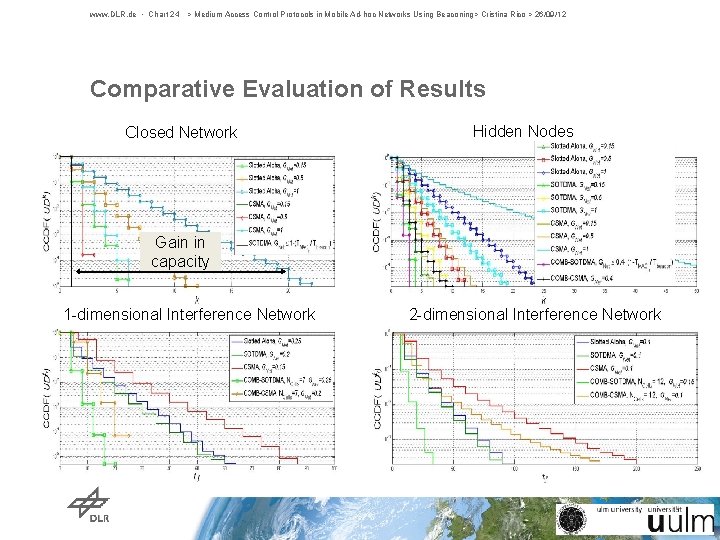
Task: Open the www.DLR.de link in header
Action: click(x=113, y=14)
